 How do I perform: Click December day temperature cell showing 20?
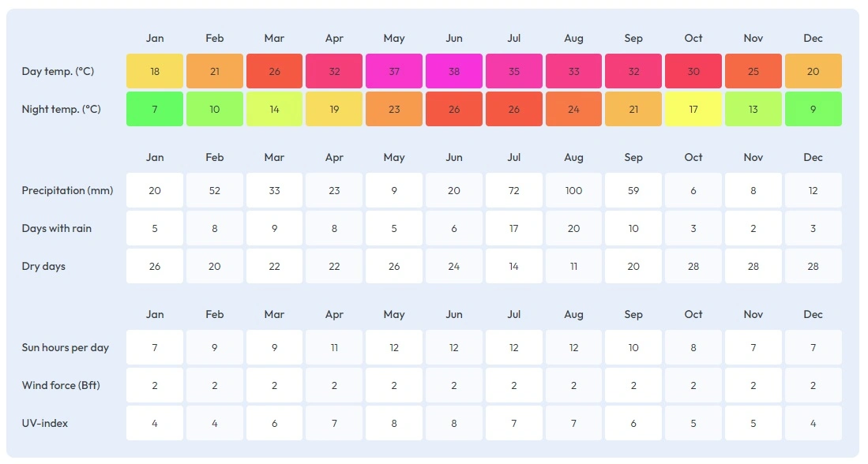[814, 71]
